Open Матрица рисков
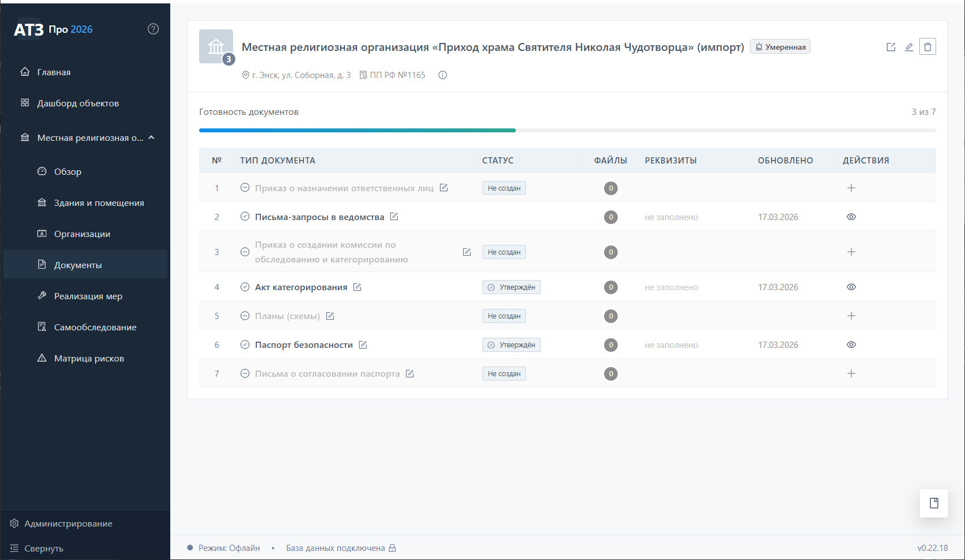Screen dimensions: 965x560 [85, 358]
